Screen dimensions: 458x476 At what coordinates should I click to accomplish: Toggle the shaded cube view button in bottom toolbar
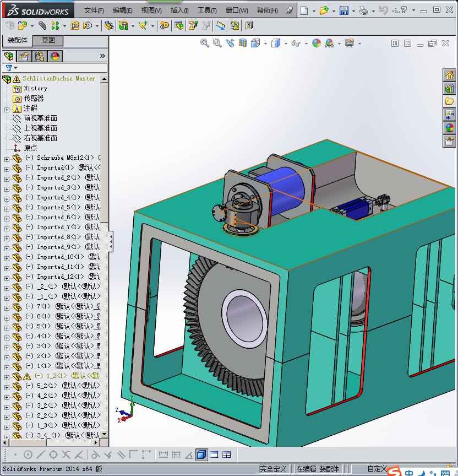201,455
